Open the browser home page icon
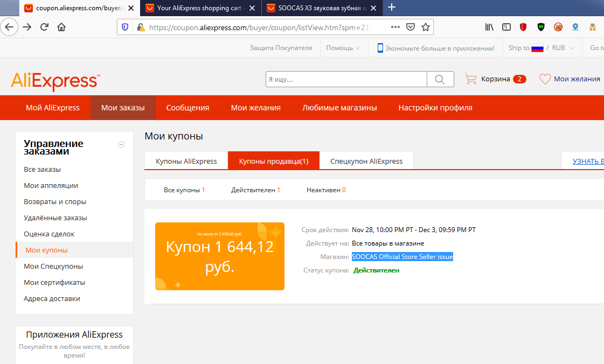Viewport: 604px width, 364px height. pos(61,27)
